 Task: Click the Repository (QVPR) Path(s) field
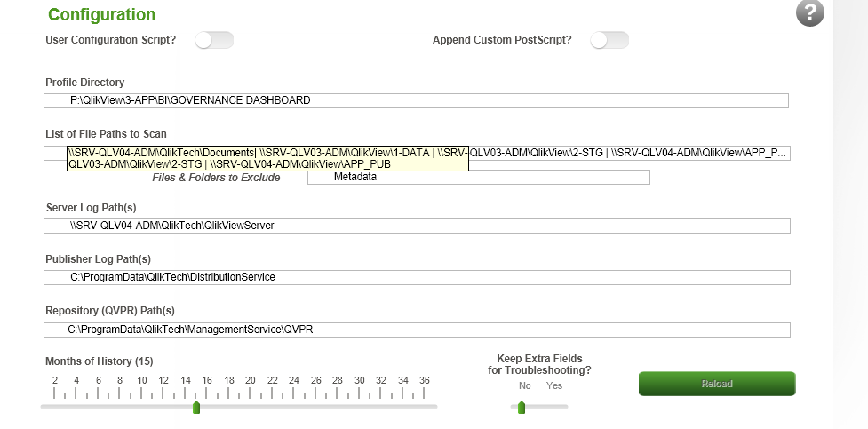[x=416, y=330]
